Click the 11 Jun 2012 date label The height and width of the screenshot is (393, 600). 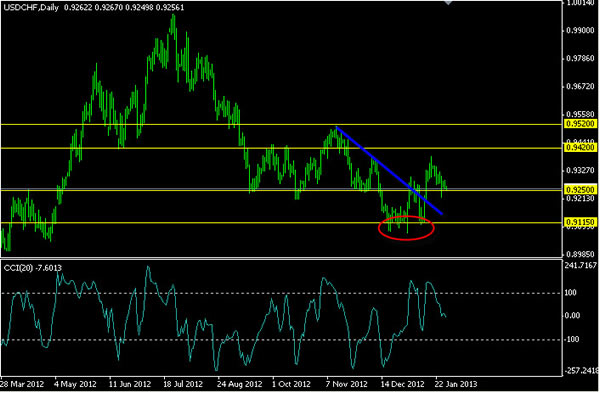point(130,384)
